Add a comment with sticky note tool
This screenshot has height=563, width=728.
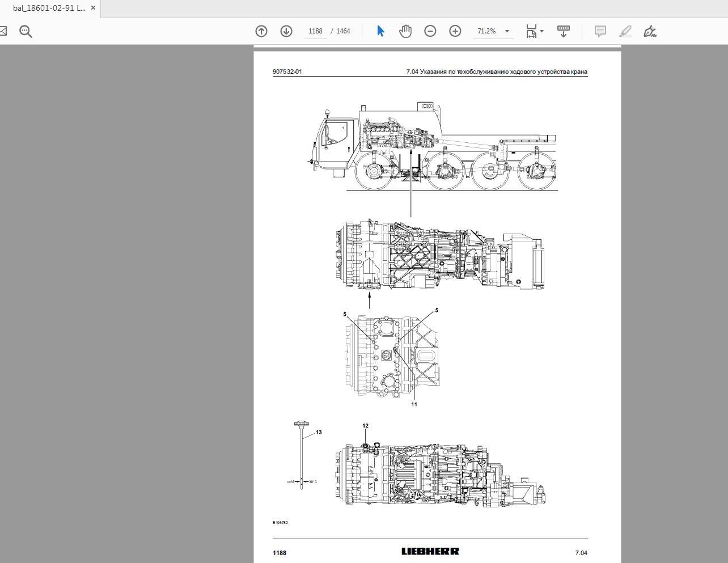tap(600, 31)
